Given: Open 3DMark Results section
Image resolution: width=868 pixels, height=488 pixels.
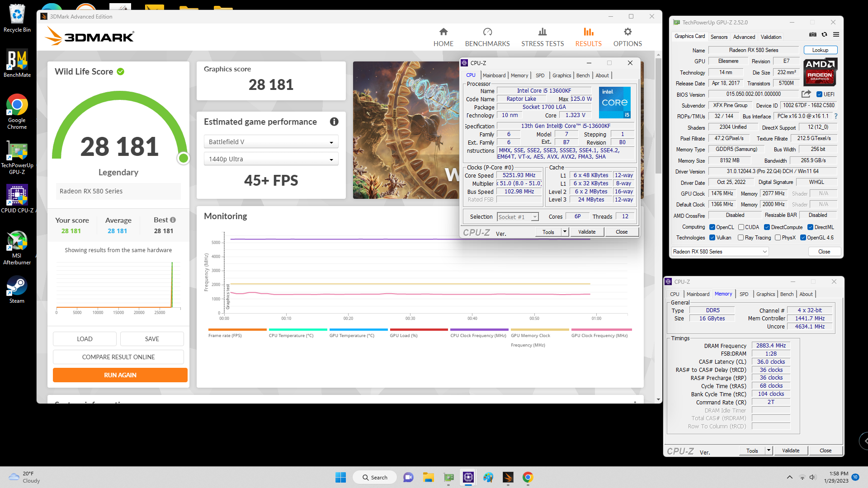Looking at the screenshot, I should (588, 38).
